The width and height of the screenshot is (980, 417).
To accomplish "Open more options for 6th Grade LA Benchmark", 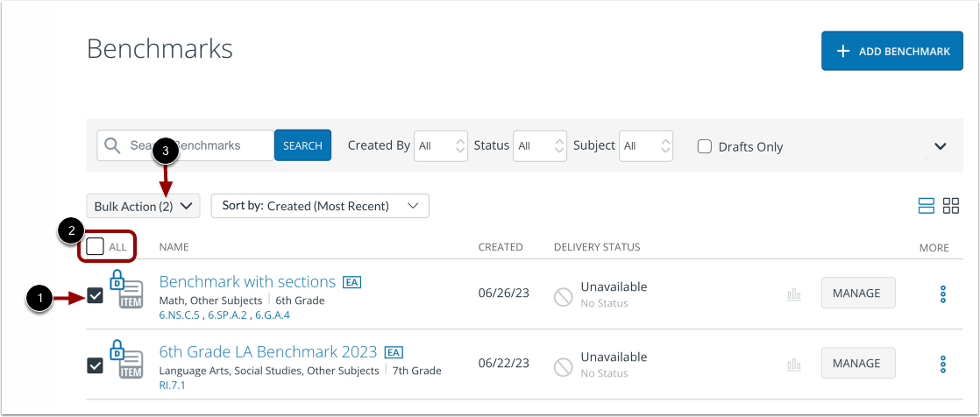I will (943, 364).
